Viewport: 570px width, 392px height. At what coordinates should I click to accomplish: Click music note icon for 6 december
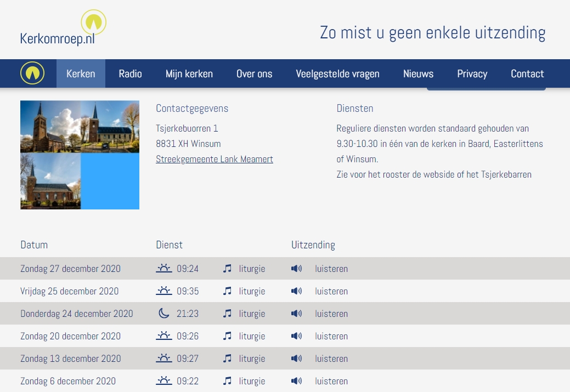pos(227,381)
